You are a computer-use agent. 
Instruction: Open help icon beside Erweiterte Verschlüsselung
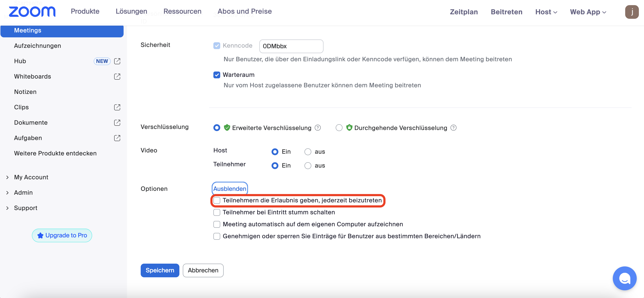point(318,128)
